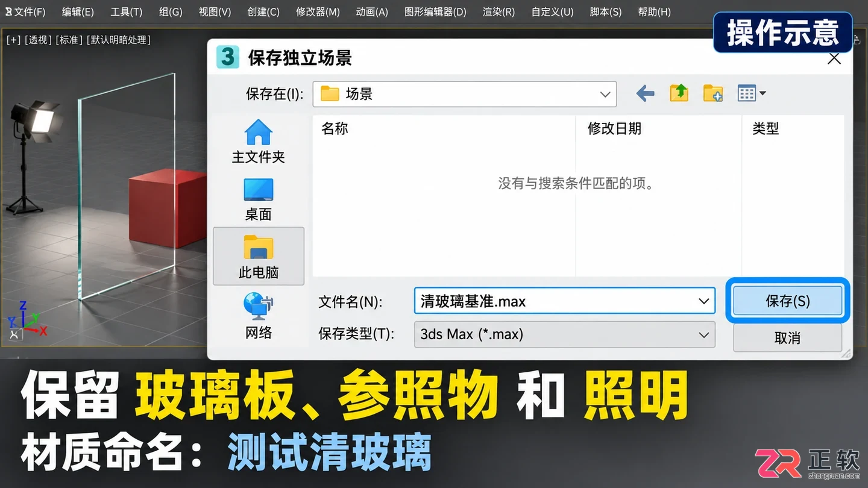Open the 视图(V) menu
Screen dimensions: 868x488
pyautogui.click(x=215, y=11)
